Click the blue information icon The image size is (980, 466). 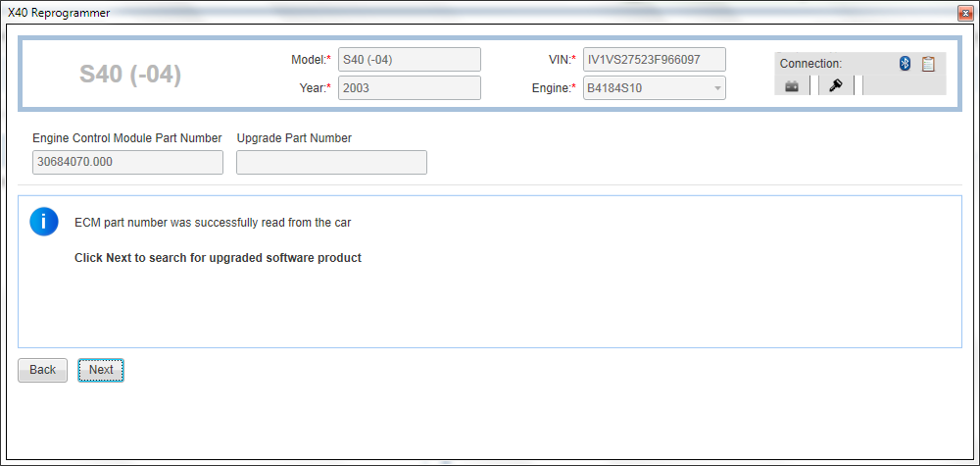pyautogui.click(x=44, y=222)
